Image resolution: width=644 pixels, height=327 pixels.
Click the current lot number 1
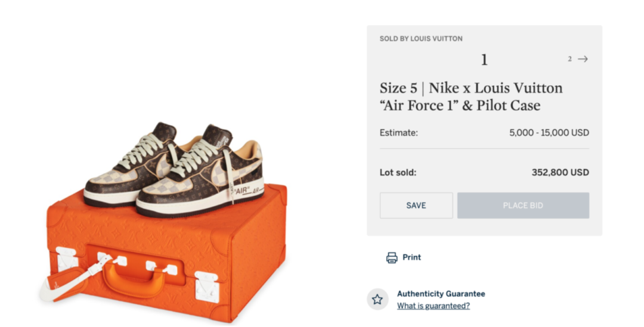[484, 60]
